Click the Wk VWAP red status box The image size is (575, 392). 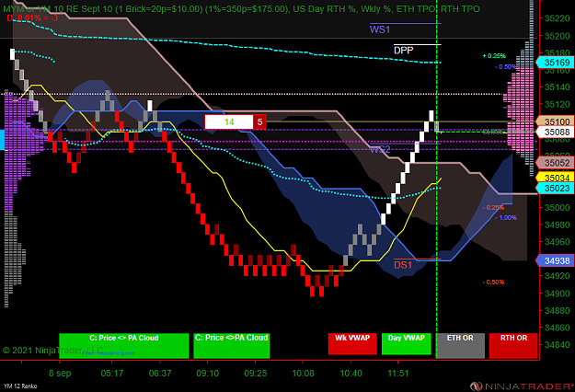click(x=352, y=343)
